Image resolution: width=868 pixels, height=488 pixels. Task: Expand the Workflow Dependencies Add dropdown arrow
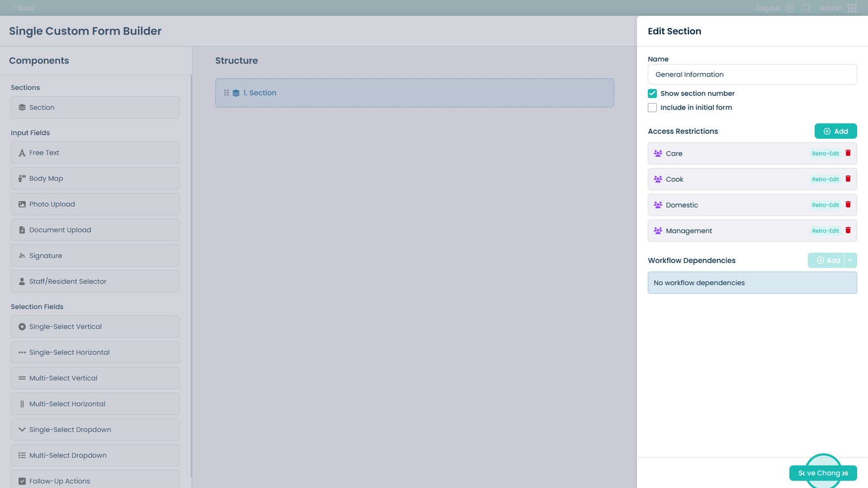coord(851,260)
